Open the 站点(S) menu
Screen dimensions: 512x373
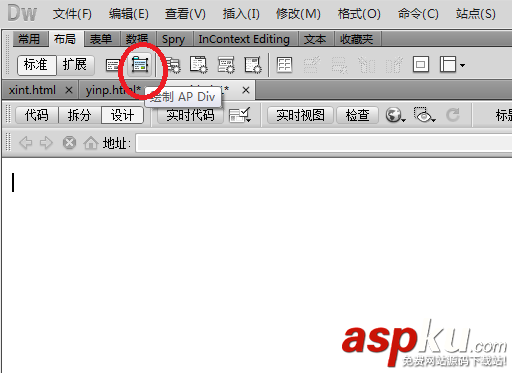(476, 14)
